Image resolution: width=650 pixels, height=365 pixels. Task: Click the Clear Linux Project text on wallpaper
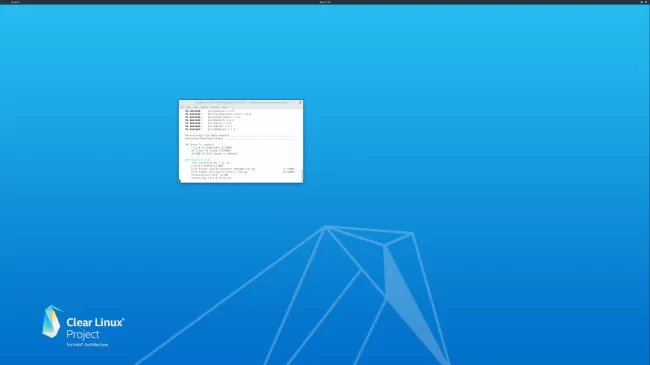95,328
